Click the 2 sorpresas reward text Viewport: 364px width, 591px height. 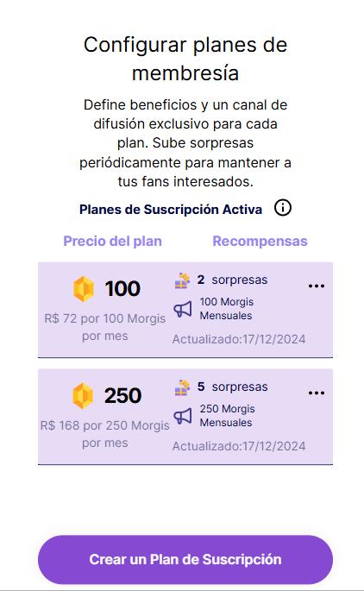click(x=233, y=280)
